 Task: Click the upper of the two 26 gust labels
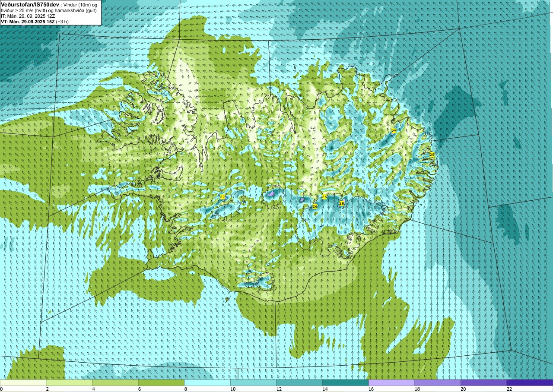click(324, 197)
